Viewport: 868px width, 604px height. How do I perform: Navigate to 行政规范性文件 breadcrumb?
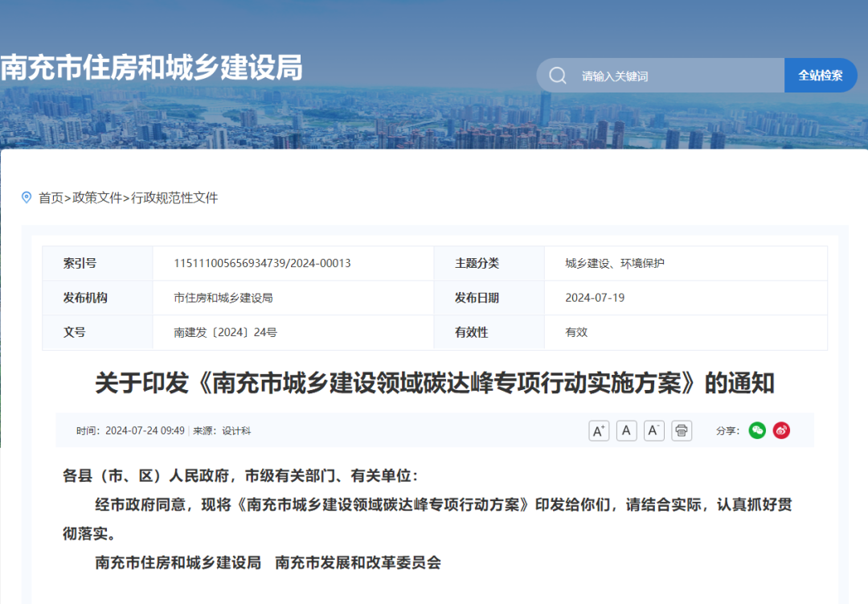click(174, 198)
